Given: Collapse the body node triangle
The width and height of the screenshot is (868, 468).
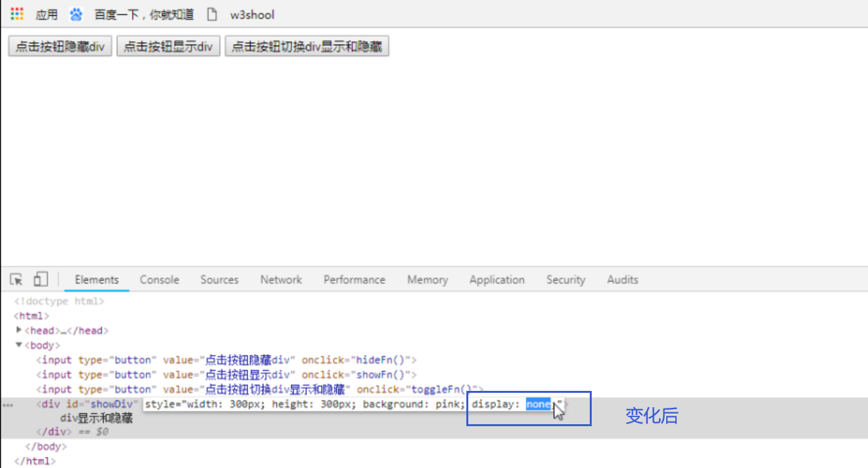Looking at the screenshot, I should [19, 345].
